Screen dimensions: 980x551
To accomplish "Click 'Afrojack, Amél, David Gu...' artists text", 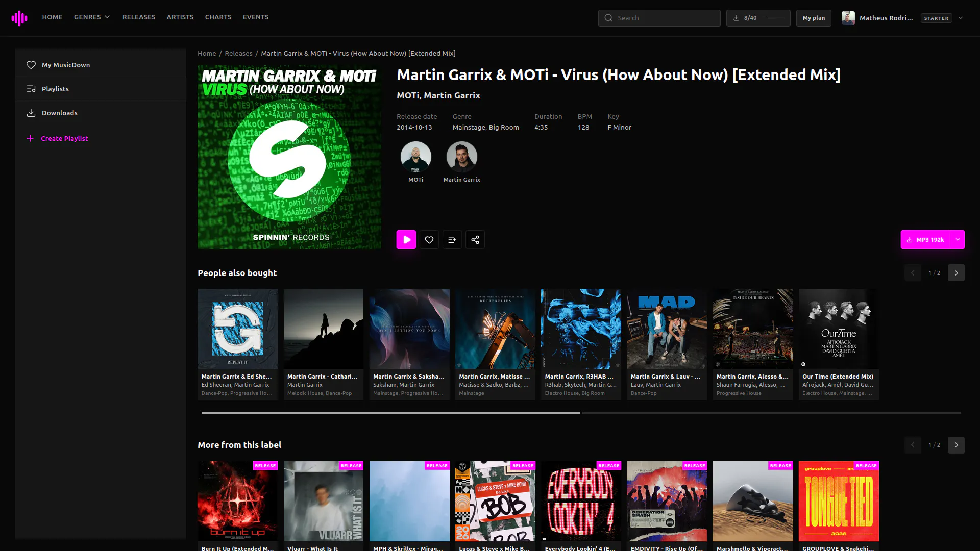I will [838, 385].
